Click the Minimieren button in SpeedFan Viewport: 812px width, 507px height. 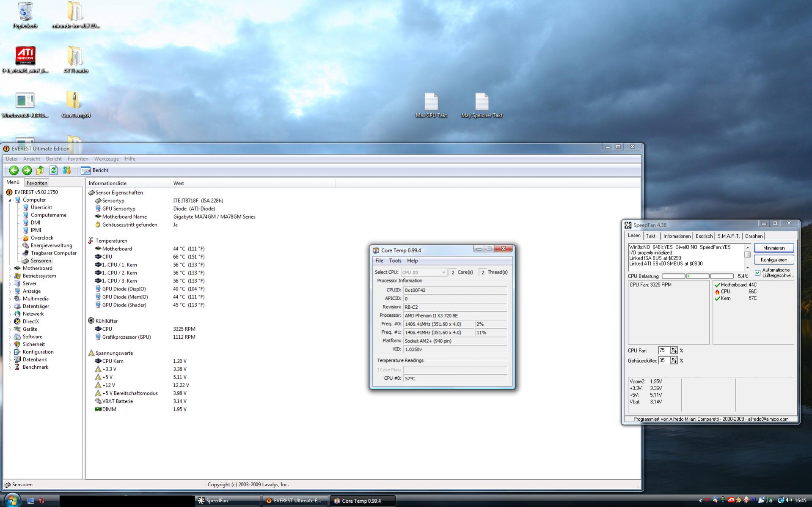[x=773, y=248]
